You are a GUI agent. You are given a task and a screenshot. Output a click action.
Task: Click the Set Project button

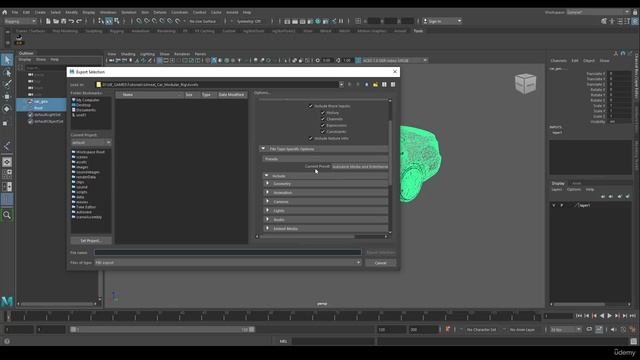pyautogui.click(x=91, y=241)
